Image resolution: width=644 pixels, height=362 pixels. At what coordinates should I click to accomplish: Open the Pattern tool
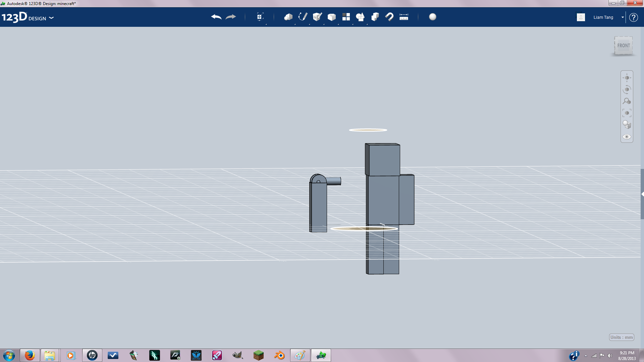coord(346,17)
